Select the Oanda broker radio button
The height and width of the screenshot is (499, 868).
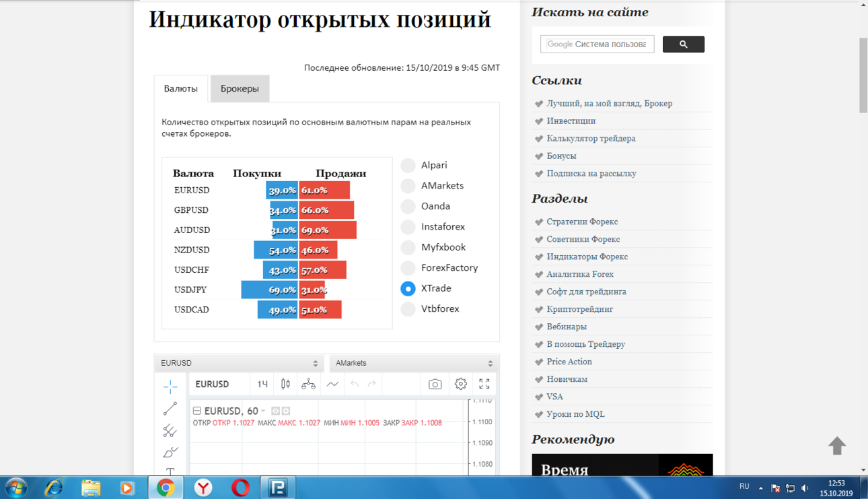click(x=408, y=207)
